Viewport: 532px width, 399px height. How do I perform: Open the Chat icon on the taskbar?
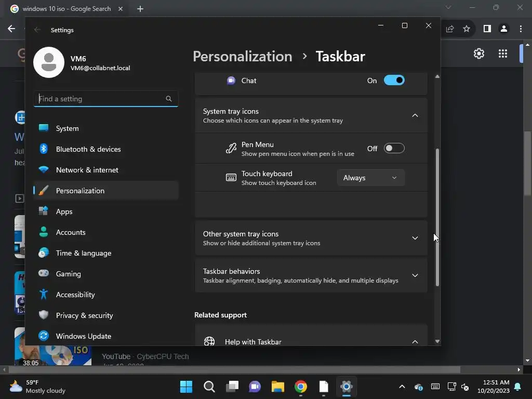click(255, 387)
